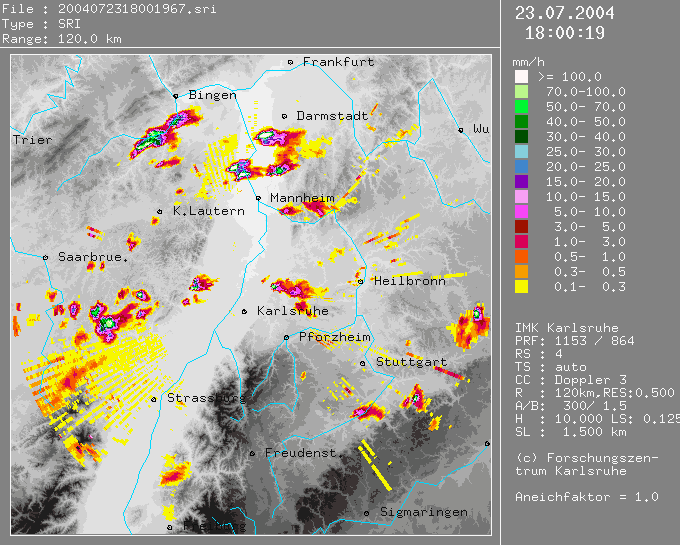Click the Frankfurt city marker

point(291,62)
